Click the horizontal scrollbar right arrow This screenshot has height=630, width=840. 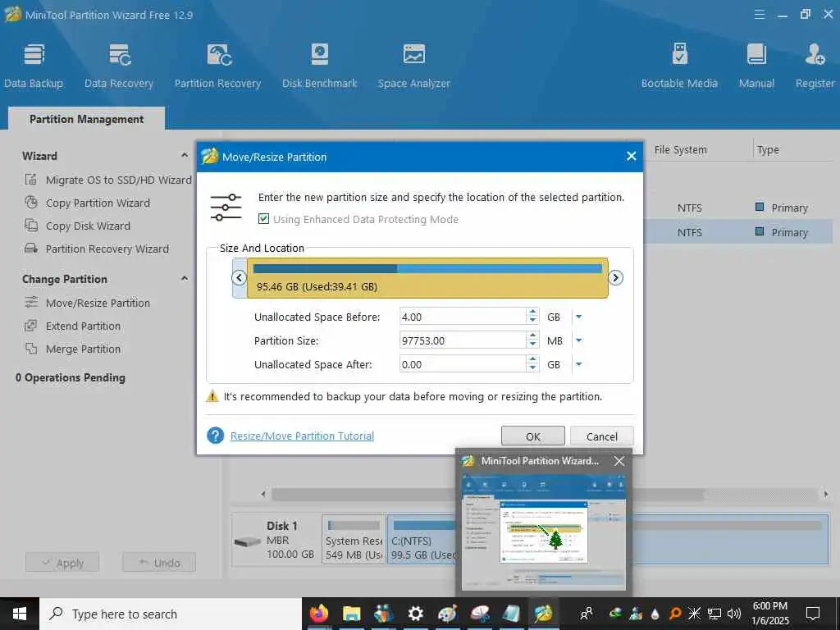[826, 494]
